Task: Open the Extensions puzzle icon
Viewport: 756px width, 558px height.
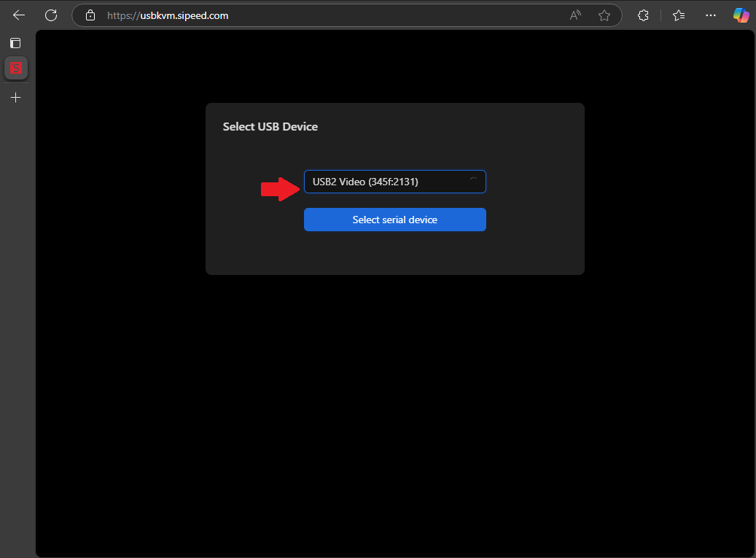Action: coord(643,15)
